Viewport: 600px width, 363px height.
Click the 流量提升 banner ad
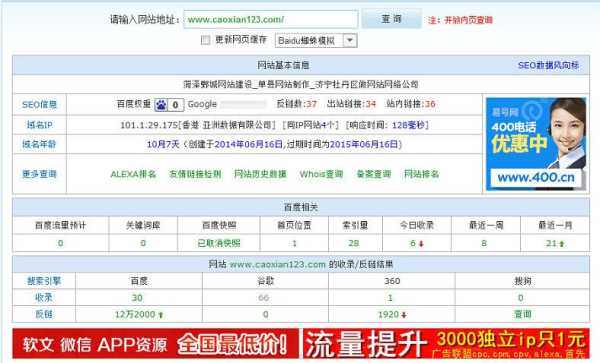(446, 343)
